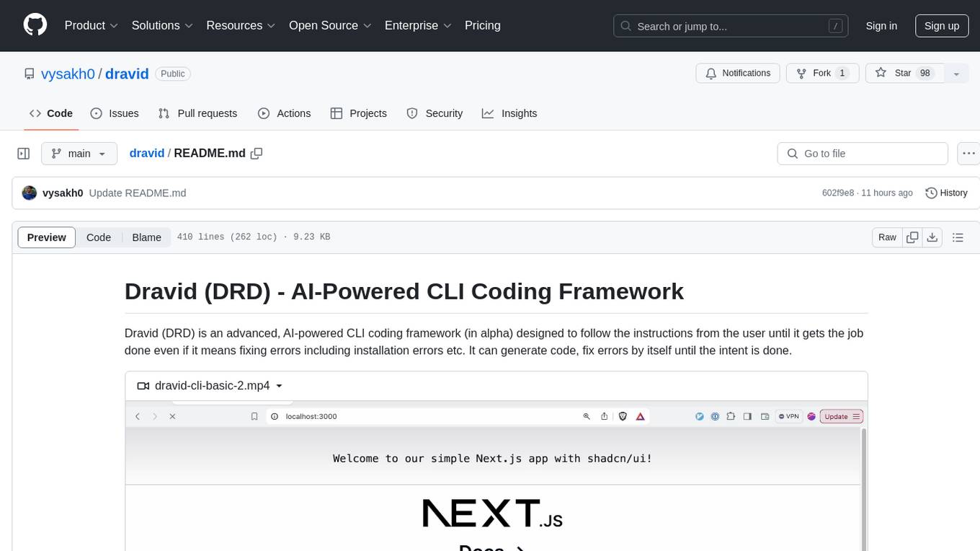Select the Code view

pyautogui.click(x=99, y=237)
